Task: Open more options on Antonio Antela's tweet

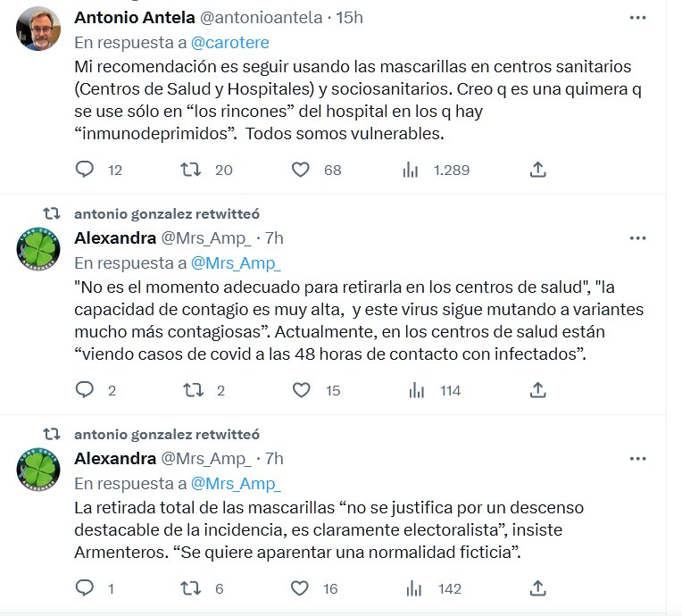Action: tap(637, 18)
